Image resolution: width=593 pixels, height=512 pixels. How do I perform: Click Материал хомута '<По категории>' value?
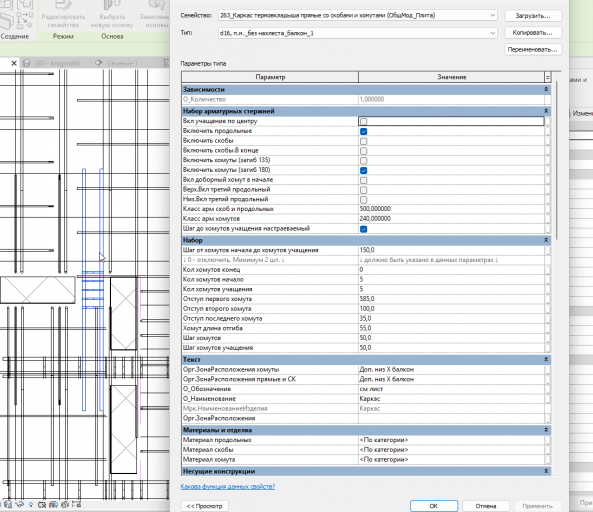[x=451, y=460]
